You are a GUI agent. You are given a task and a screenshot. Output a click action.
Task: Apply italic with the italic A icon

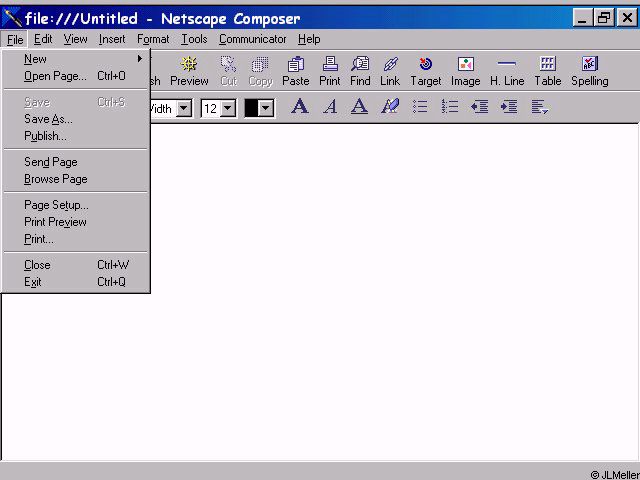330,107
